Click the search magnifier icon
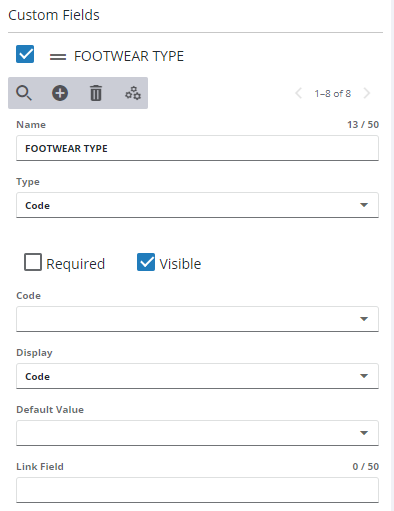The width and height of the screenshot is (394, 511). click(24, 93)
